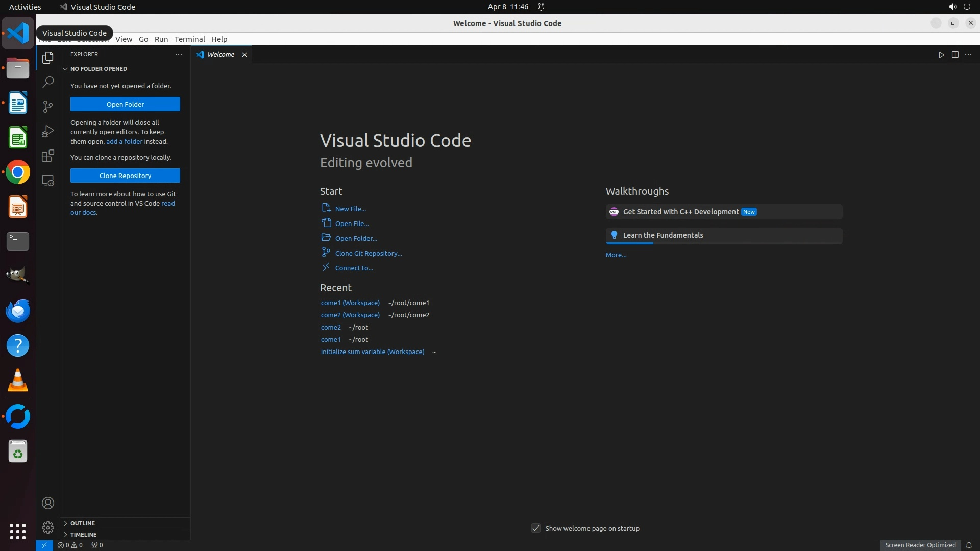This screenshot has width=980, height=551.
Task: Expand the Outline section
Action: 83,523
